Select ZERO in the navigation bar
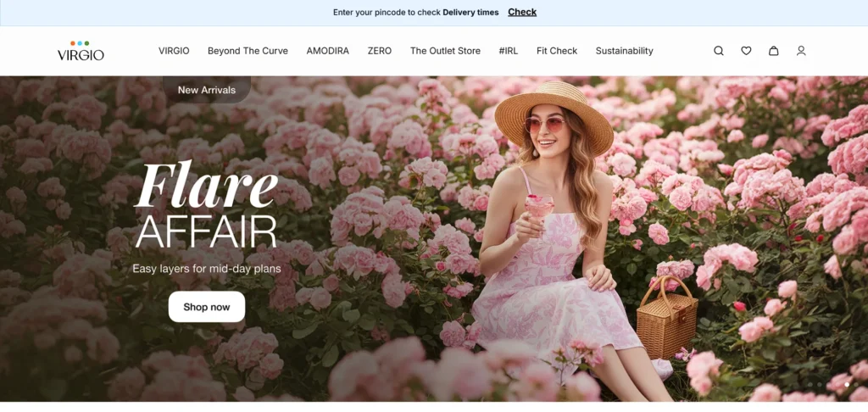Image resolution: width=868 pixels, height=412 pixels. pyautogui.click(x=379, y=51)
